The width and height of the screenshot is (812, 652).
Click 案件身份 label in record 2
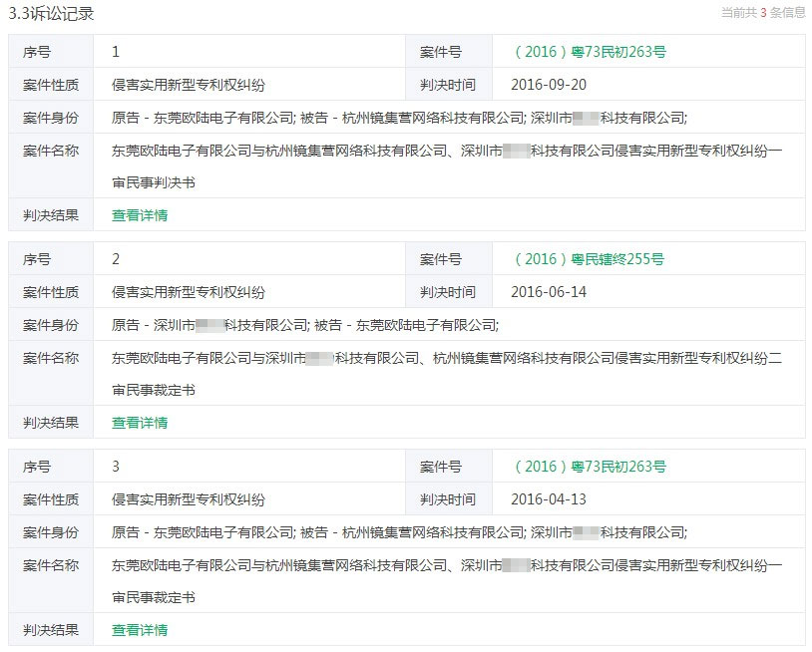pyautogui.click(x=51, y=325)
